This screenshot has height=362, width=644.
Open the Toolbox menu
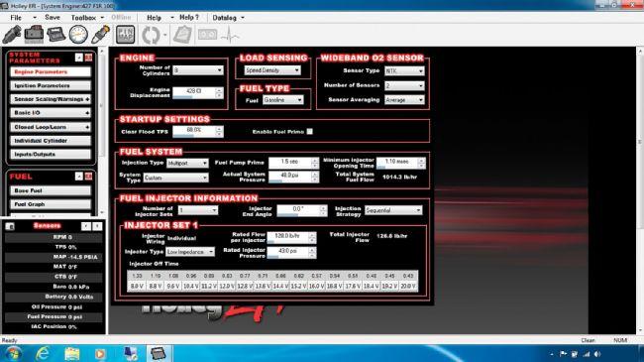[x=87, y=18]
